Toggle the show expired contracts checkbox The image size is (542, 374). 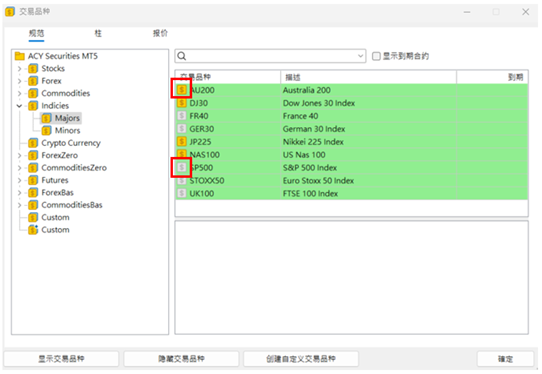(376, 56)
